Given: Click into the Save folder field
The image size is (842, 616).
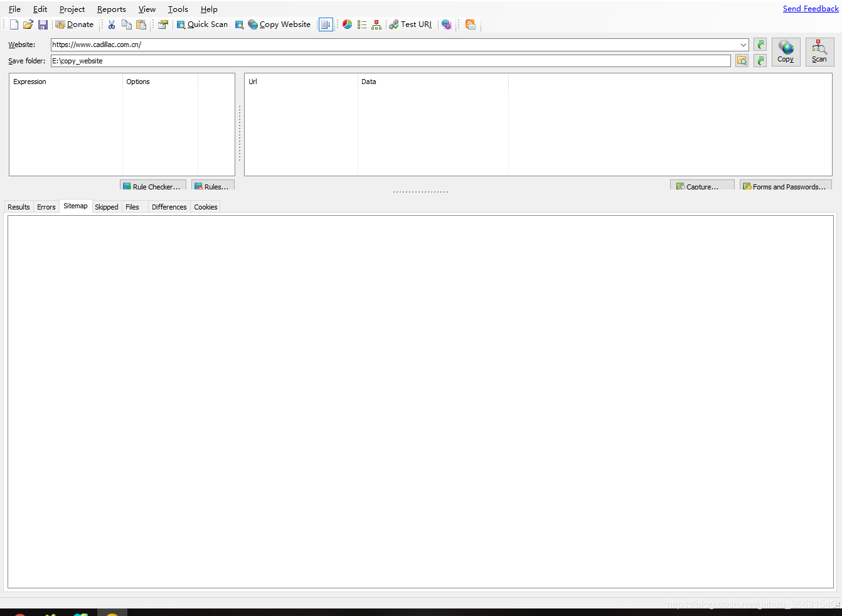Looking at the screenshot, I should (x=390, y=61).
